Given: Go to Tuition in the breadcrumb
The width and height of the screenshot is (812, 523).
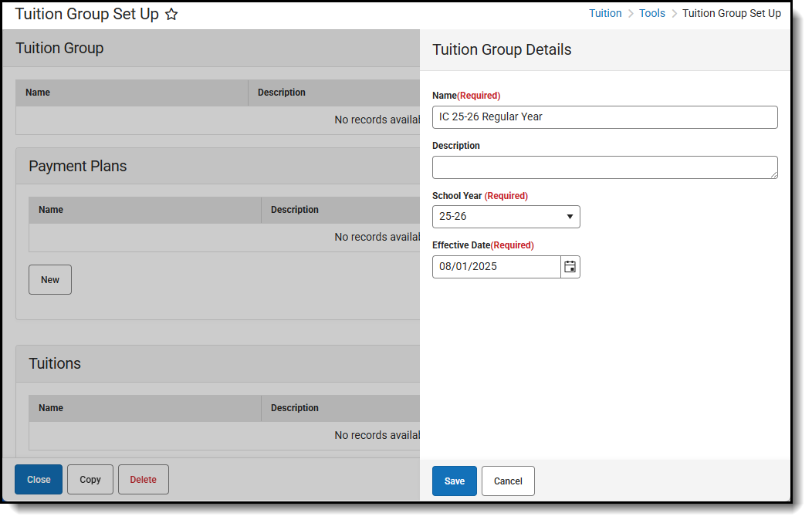Looking at the screenshot, I should (x=605, y=13).
